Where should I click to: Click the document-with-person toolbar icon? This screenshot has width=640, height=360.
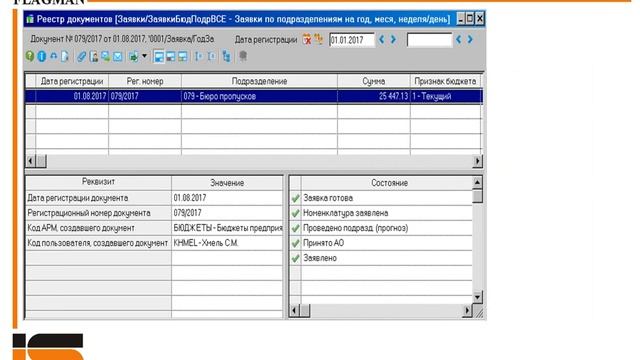pyautogui.click(x=93, y=56)
